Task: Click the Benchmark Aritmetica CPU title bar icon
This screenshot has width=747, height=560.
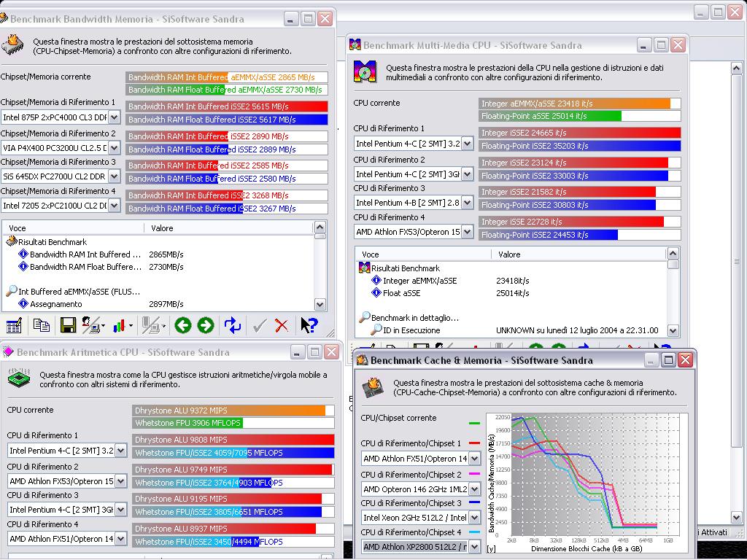Action: click(8, 352)
